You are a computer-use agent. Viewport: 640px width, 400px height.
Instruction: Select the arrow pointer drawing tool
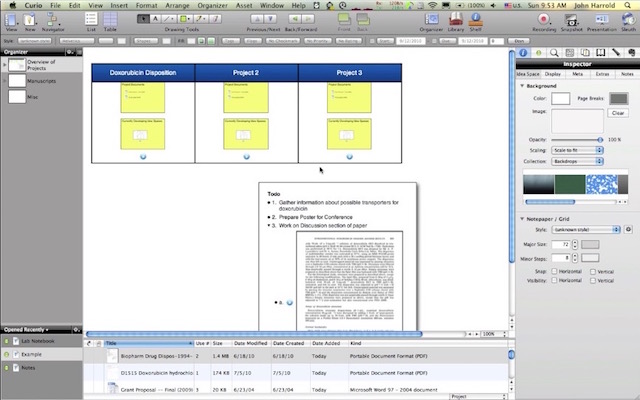(x=143, y=19)
